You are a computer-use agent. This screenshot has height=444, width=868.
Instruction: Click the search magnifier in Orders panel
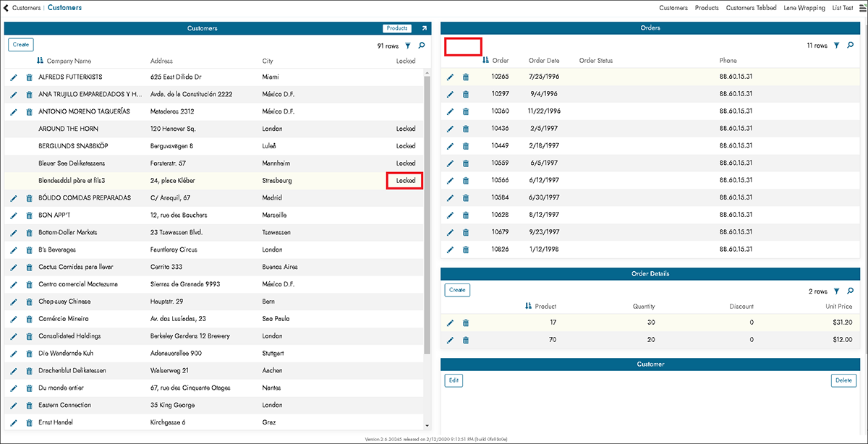[x=850, y=46]
